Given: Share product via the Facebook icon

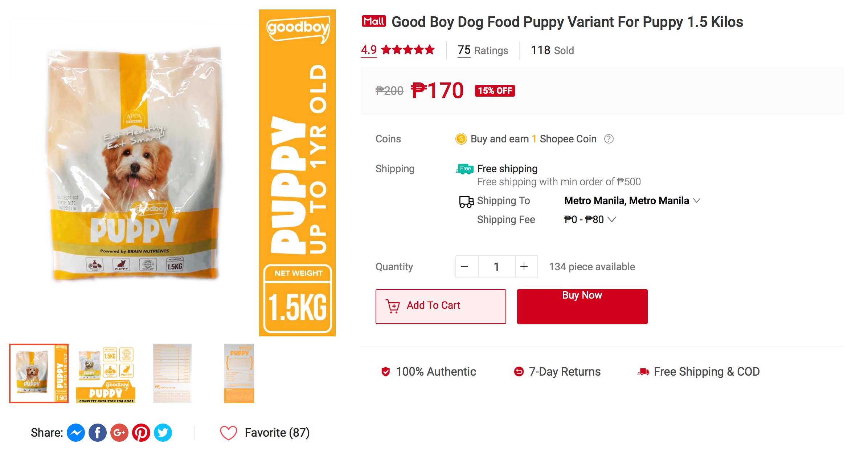Looking at the screenshot, I should coord(97,432).
